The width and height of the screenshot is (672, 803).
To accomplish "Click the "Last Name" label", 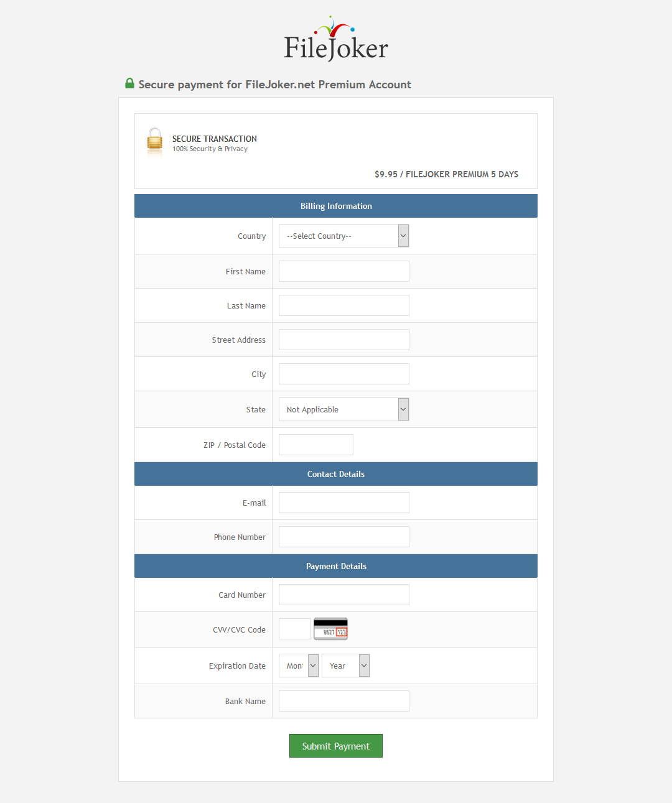I will (x=246, y=306).
